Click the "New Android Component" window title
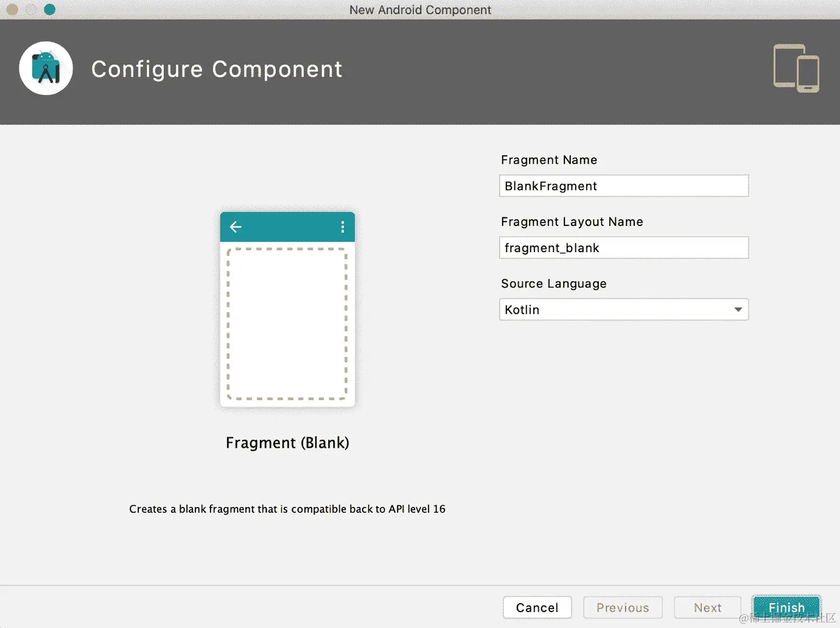840x628 pixels. (420, 10)
